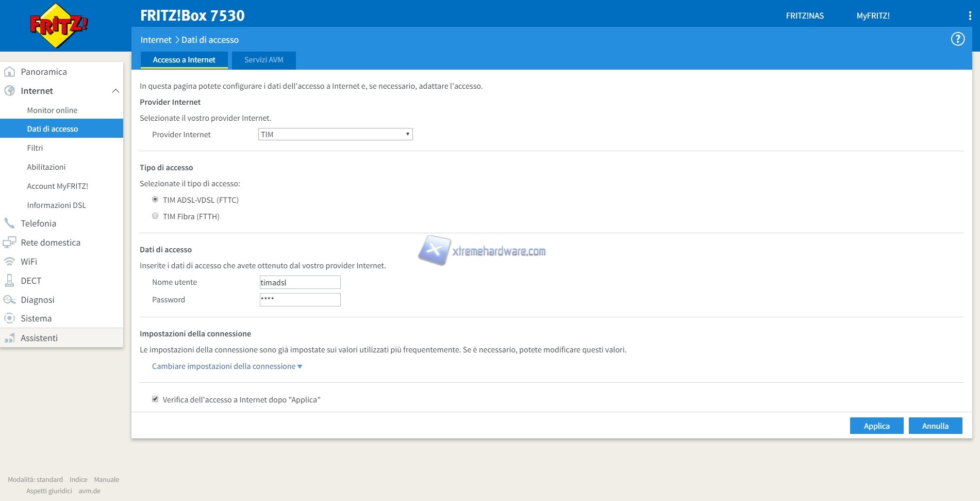The height and width of the screenshot is (501, 980).
Task: Click the Nome utente input field
Action: (x=300, y=282)
